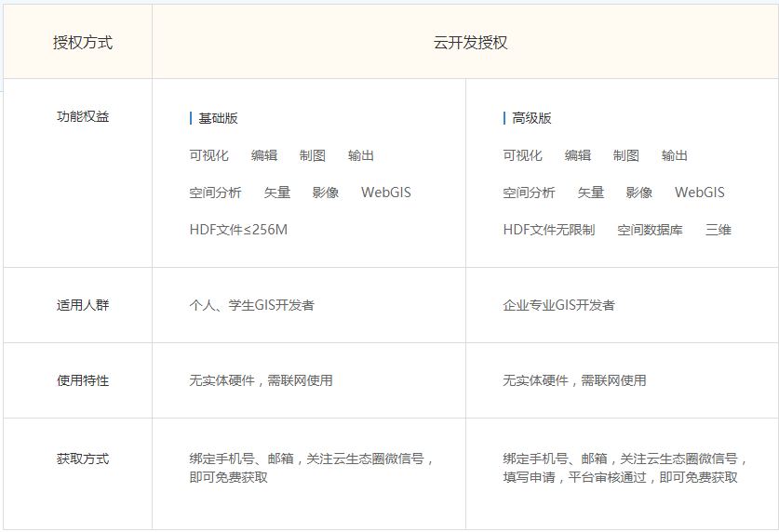The image size is (779, 532).
Task: Click the 云开发授权 column header
Action: coord(470,43)
